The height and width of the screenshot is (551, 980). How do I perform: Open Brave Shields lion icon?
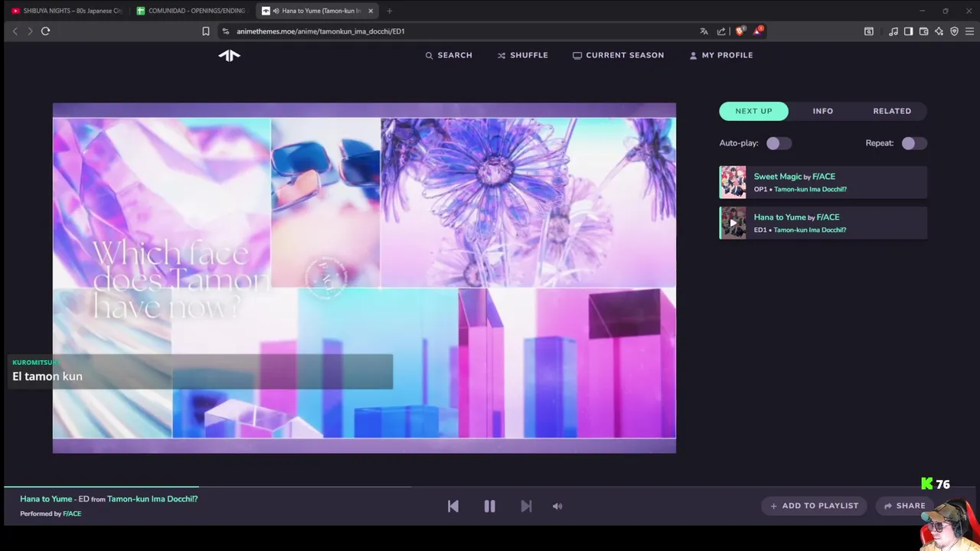tap(740, 31)
